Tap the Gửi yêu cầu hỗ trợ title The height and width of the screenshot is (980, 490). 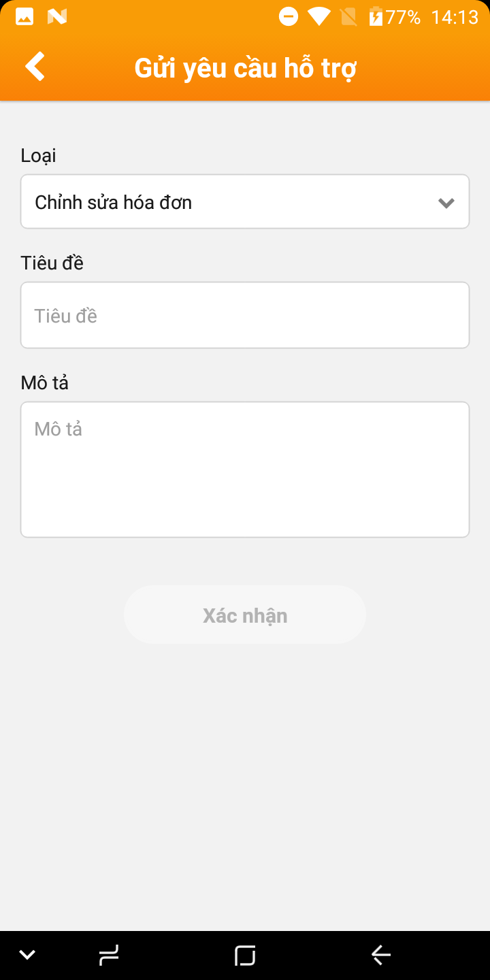pyautogui.click(x=245, y=68)
